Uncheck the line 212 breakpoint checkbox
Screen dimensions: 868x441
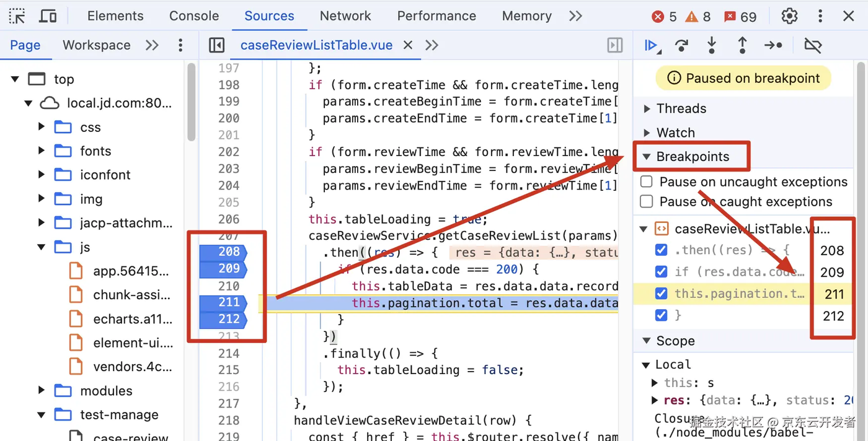coord(662,315)
